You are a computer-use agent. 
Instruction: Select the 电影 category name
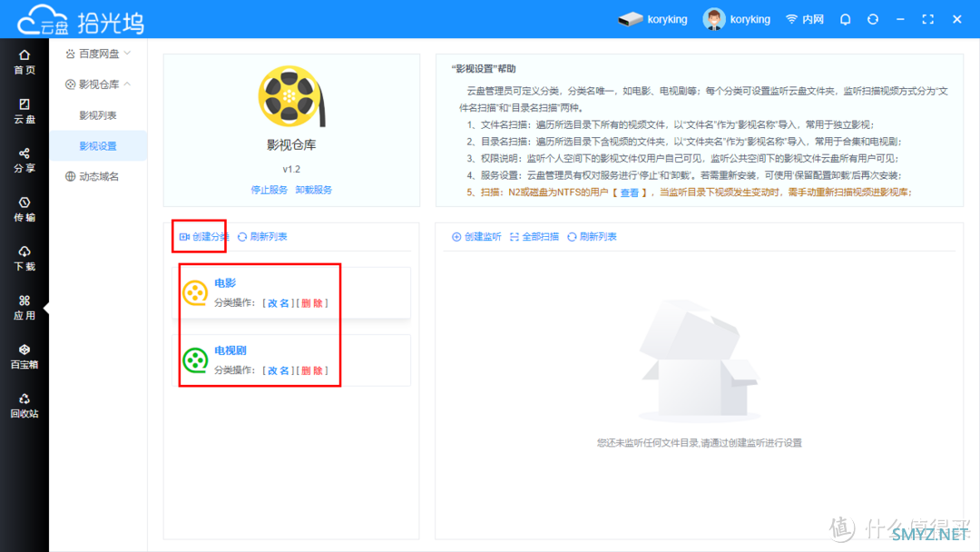[225, 283]
